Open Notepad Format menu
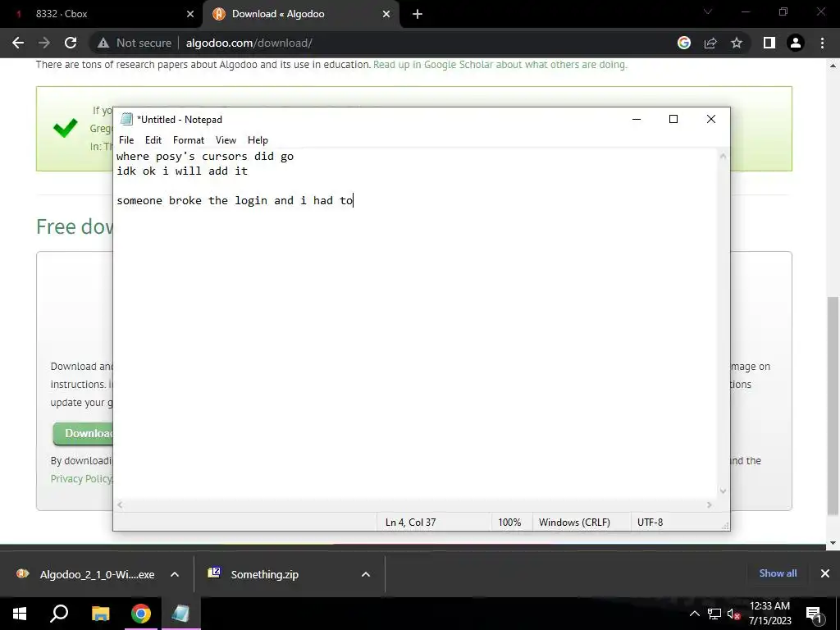The image size is (840, 630). pyautogui.click(x=189, y=139)
